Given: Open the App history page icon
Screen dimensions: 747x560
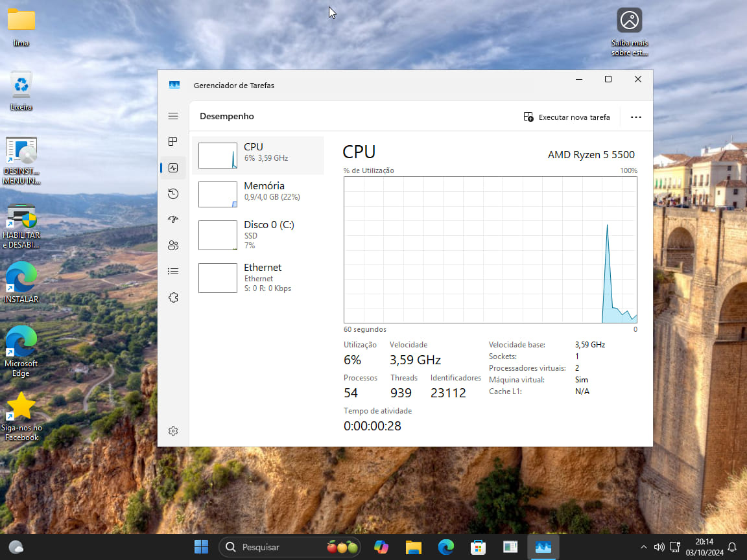Looking at the screenshot, I should click(x=173, y=194).
